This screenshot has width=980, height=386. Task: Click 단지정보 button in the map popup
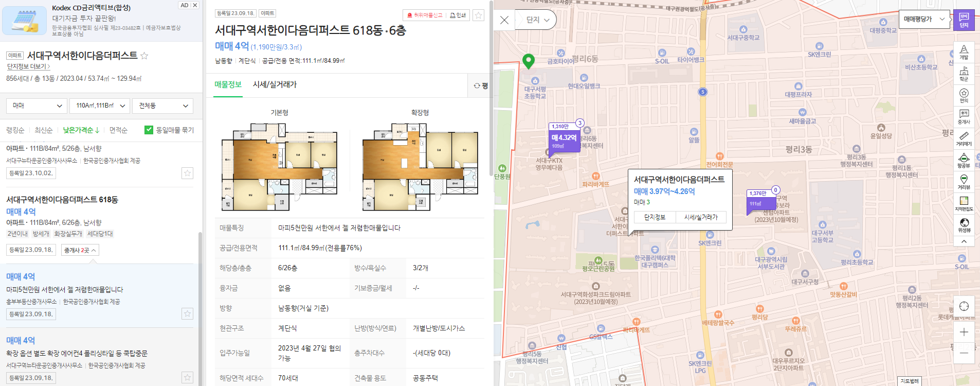(x=655, y=217)
